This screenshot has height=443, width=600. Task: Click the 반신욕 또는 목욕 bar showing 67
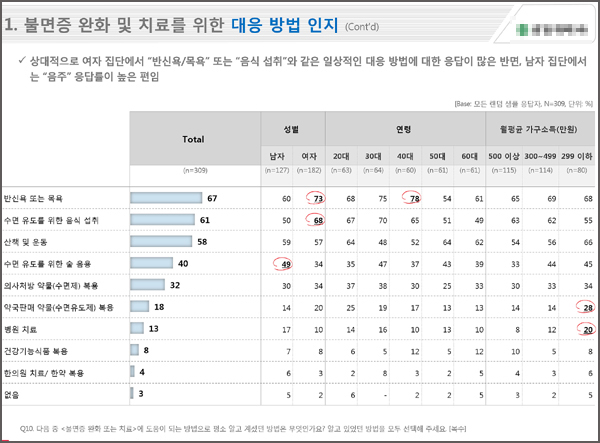point(166,198)
